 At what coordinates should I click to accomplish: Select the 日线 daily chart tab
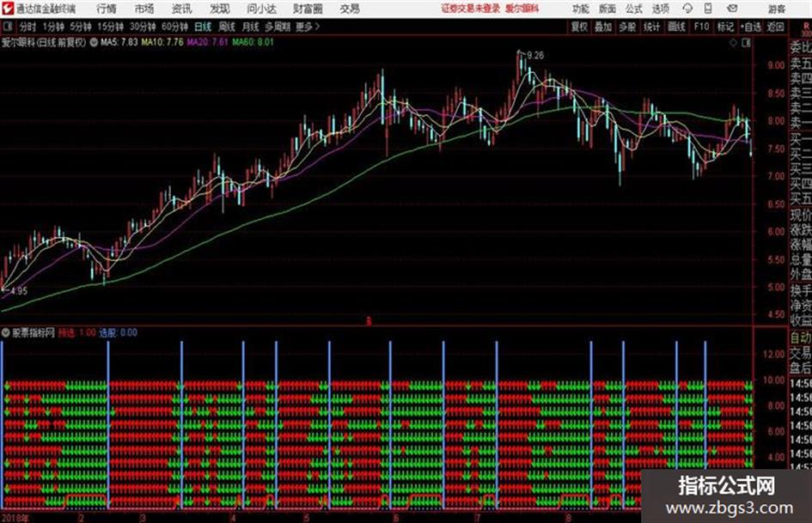point(203,27)
